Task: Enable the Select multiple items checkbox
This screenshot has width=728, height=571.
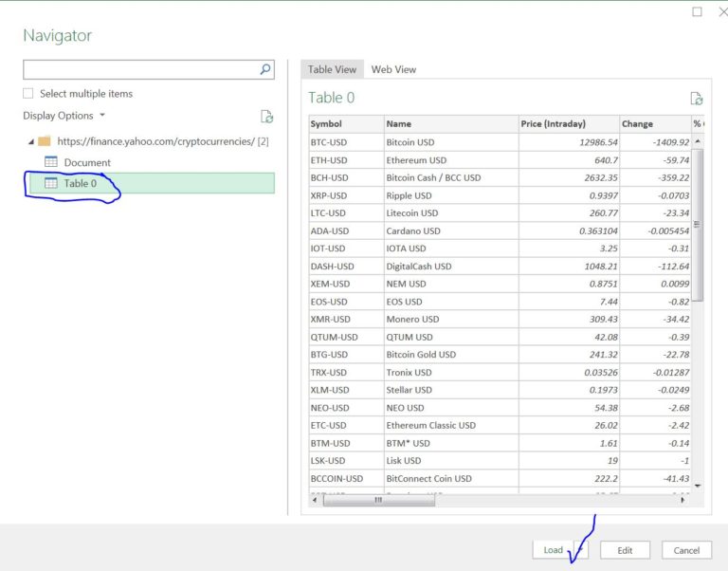Action: (28, 94)
